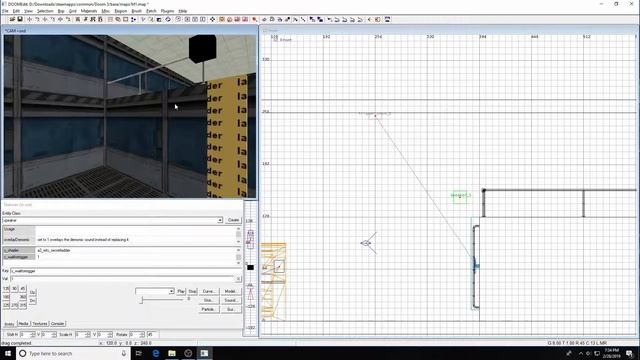The height and width of the screenshot is (360, 640).
Task: Click the down arrow of key list scrollbar
Action: coord(238,263)
